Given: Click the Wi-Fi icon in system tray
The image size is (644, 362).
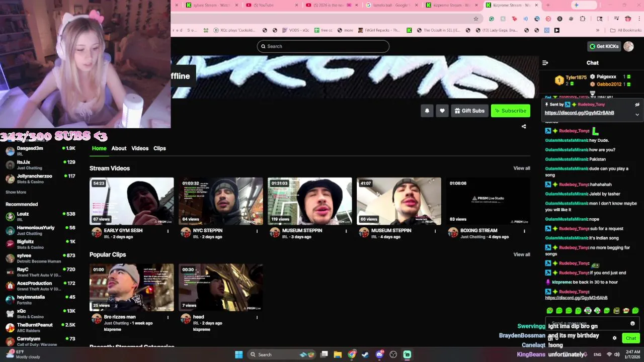Looking at the screenshot, I should coord(609,354).
